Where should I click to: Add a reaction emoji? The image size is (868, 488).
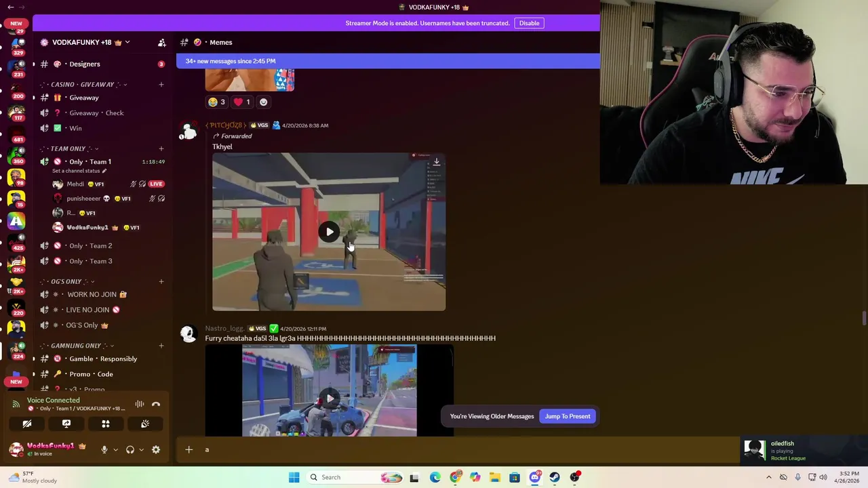[263, 102]
